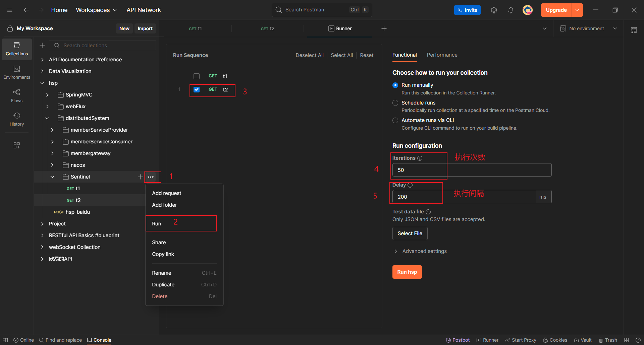644x345 pixels.
Task: Open the History sidebar panel
Action: pos(17,119)
